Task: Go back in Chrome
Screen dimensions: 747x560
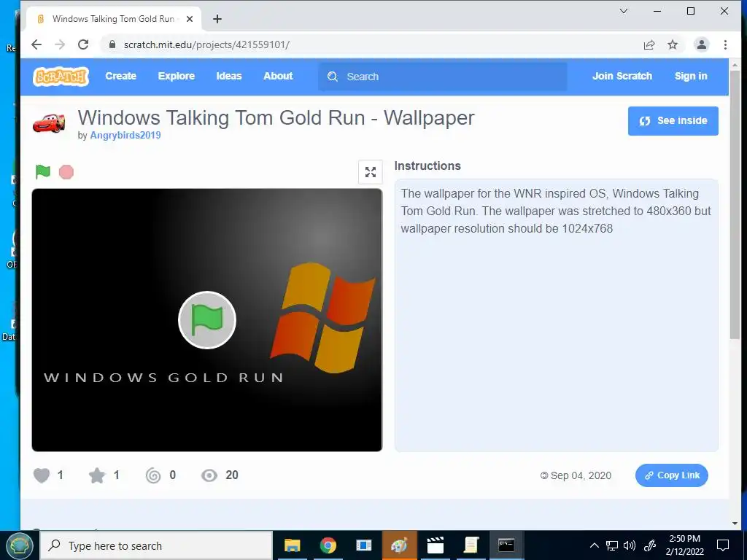Action: click(36, 44)
